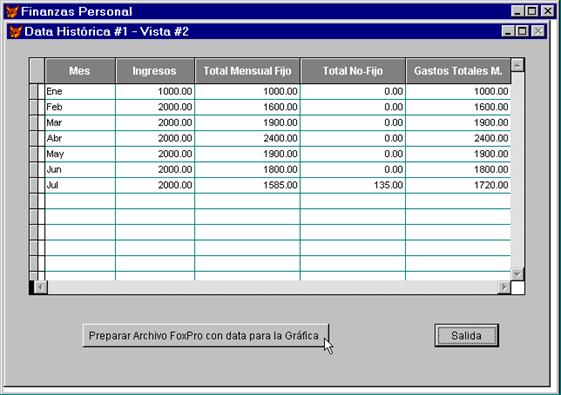This screenshot has height=395, width=561.
Task: Click the 135.00 Total No-Fijo cell
Action: coord(353,185)
